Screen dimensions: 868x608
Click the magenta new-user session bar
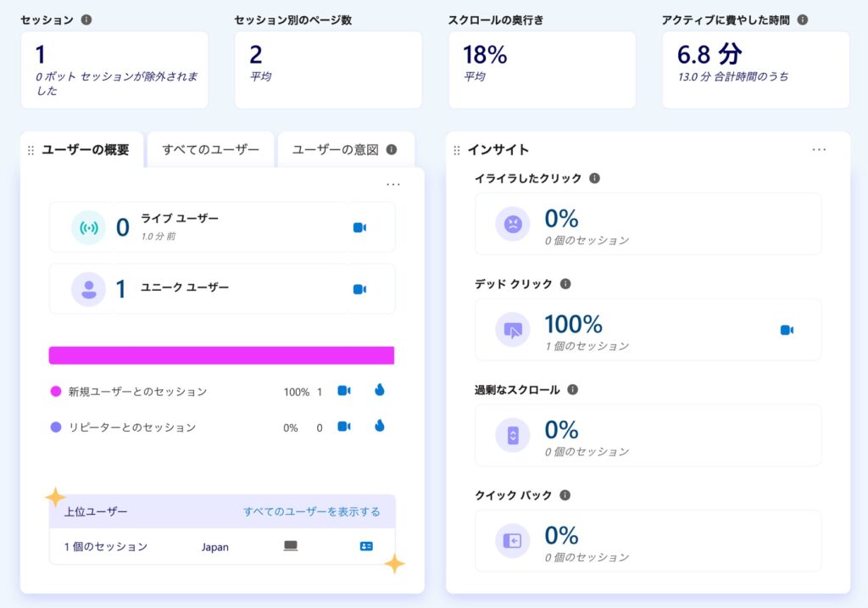click(x=221, y=355)
